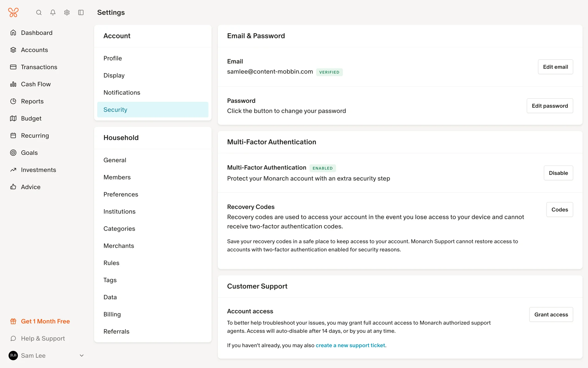The height and width of the screenshot is (368, 588).
Task: Click the Reports pie chart icon
Action: 13,101
